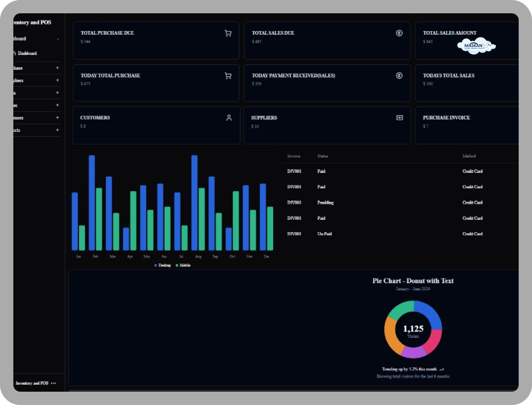Click the orange segment of the donut chart

tap(392, 335)
